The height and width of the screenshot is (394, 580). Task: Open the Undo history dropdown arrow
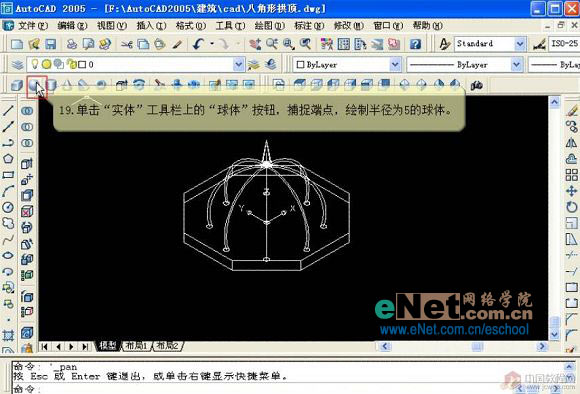[212, 44]
